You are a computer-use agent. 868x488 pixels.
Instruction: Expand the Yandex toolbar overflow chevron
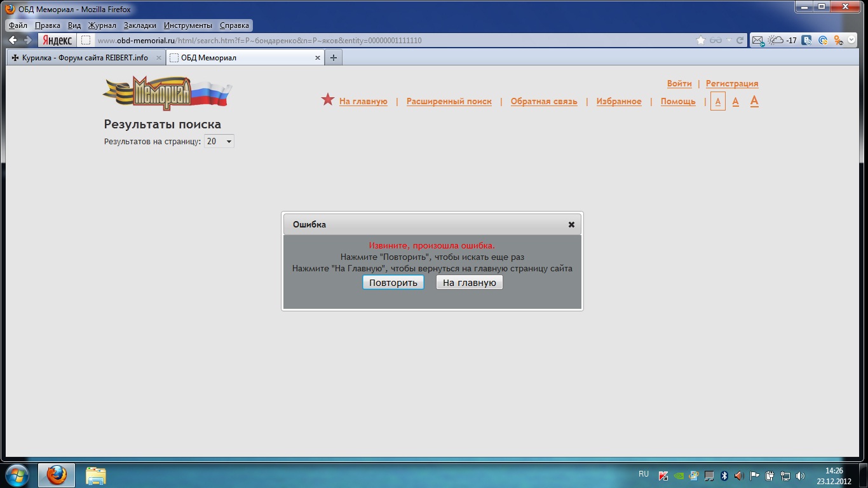point(851,41)
